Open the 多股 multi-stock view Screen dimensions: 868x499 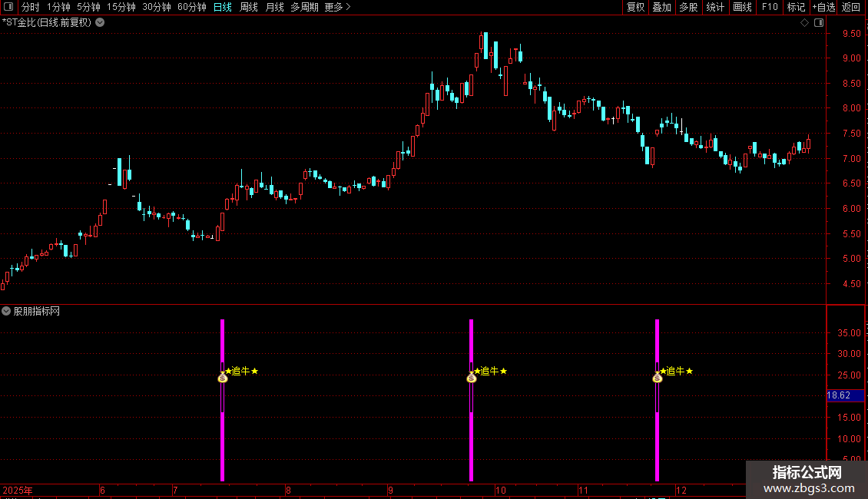(688, 7)
